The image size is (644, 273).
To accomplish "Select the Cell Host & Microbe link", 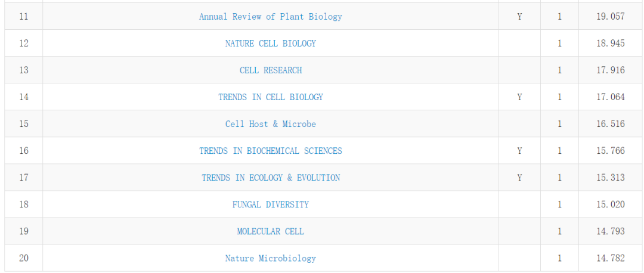I will (270, 124).
